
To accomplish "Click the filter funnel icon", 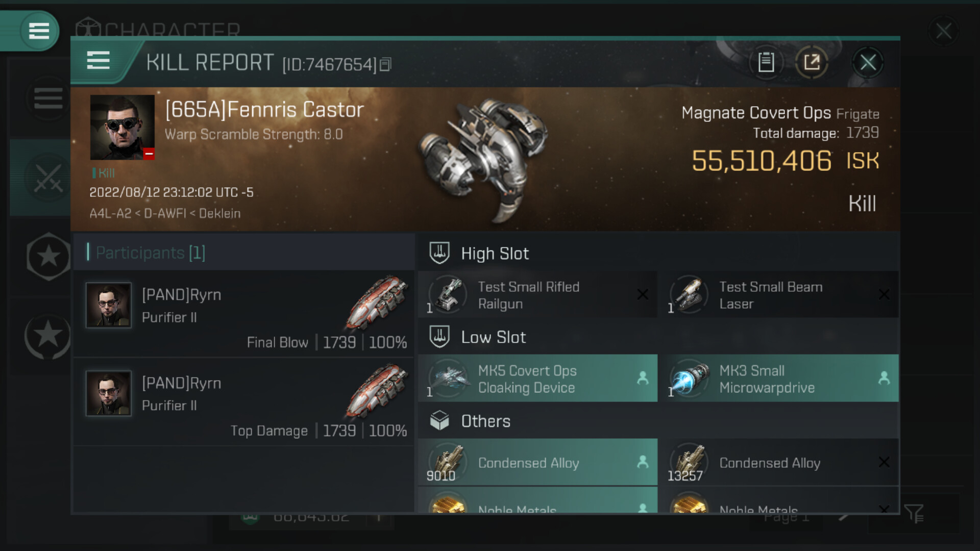I will tap(914, 513).
